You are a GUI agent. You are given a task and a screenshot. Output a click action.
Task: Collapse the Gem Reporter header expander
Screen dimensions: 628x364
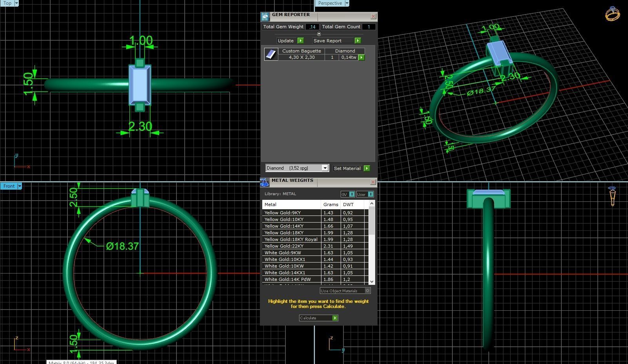tap(319, 34)
